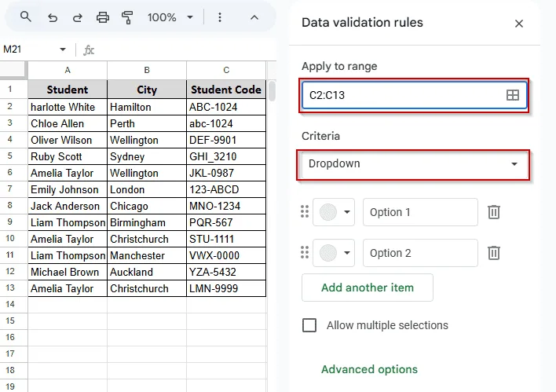
Task: Select the City header cell
Action: (x=147, y=90)
